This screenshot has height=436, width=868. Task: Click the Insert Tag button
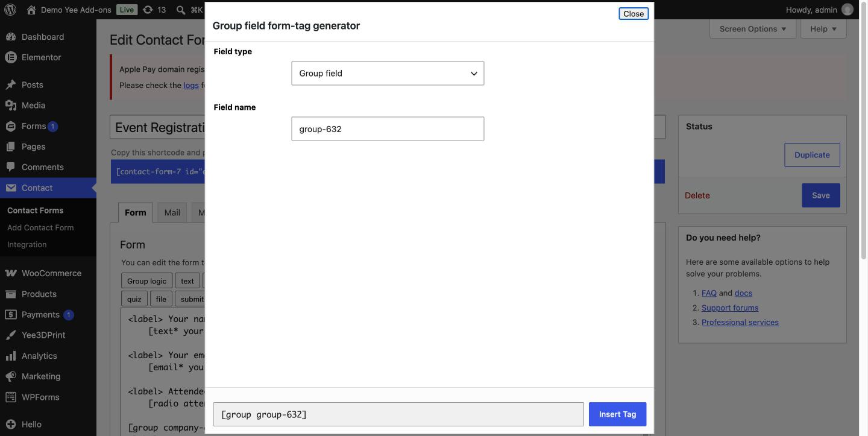tap(618, 414)
